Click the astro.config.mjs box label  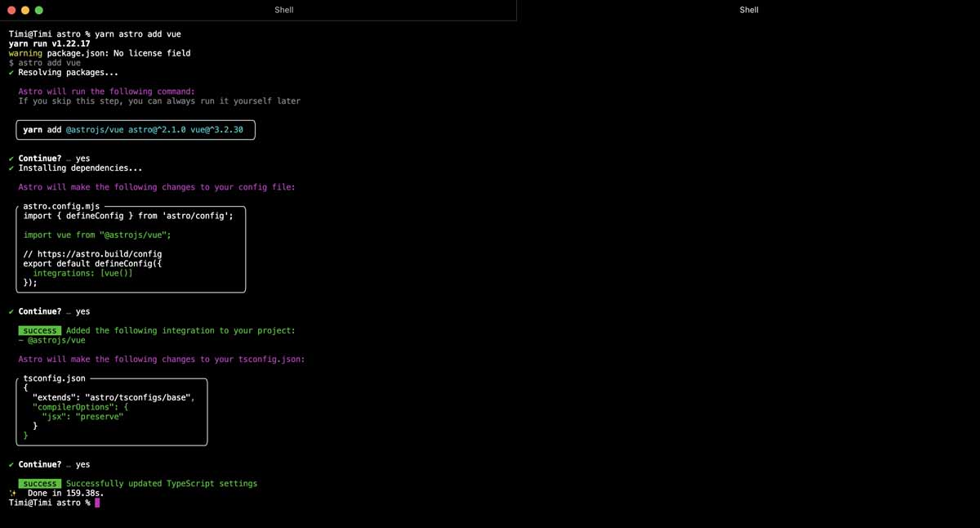(60, 205)
